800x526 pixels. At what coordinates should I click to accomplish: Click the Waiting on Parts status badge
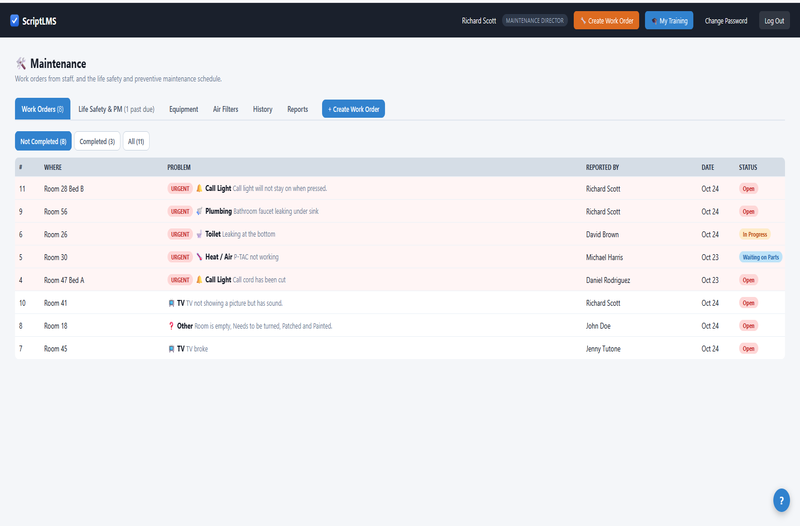coord(761,257)
